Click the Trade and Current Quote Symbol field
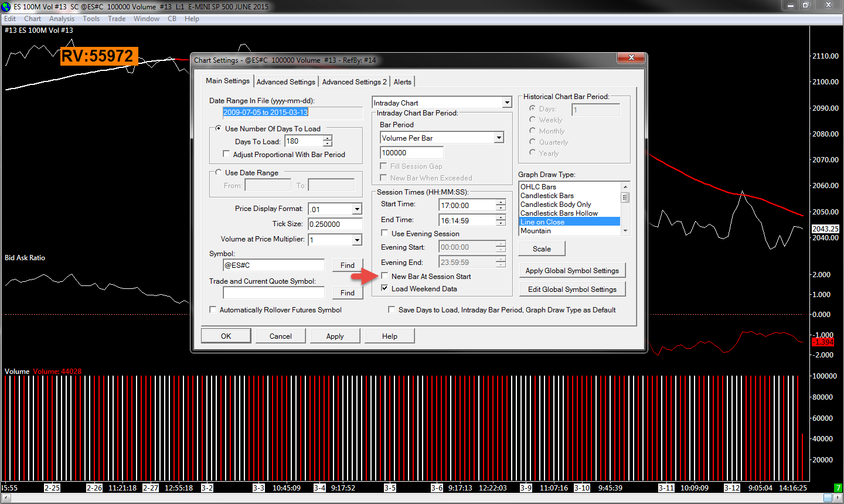This screenshot has width=844, height=504. [x=273, y=292]
